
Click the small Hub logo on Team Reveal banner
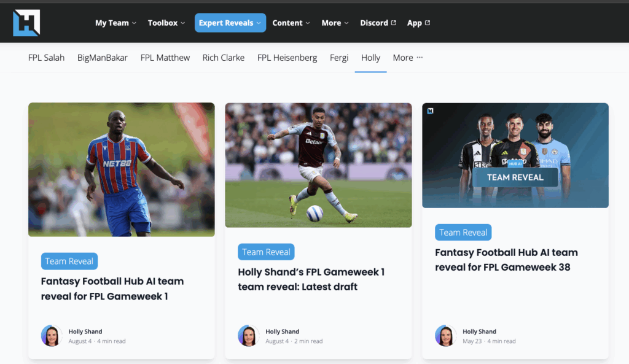(x=430, y=111)
